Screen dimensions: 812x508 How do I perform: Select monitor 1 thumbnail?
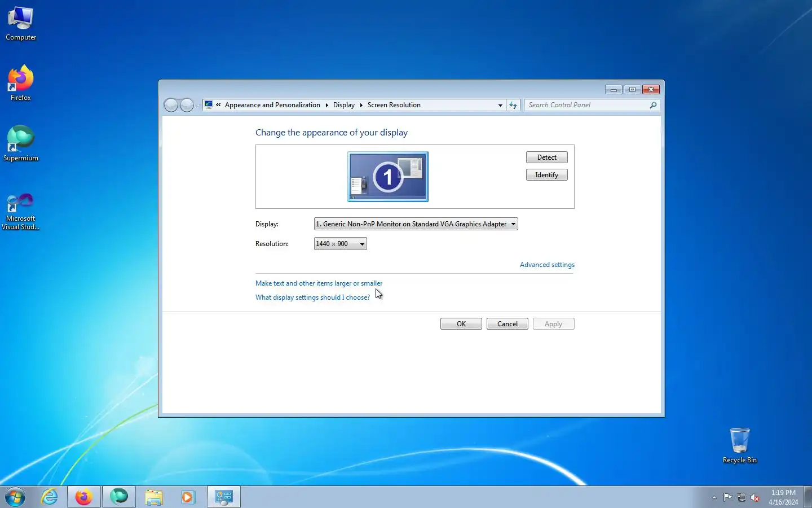(388, 177)
